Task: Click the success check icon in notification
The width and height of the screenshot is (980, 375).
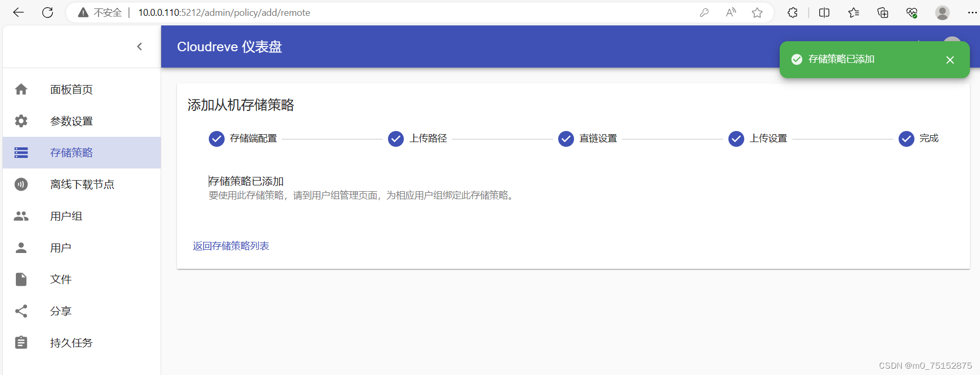Action: pyautogui.click(x=797, y=59)
